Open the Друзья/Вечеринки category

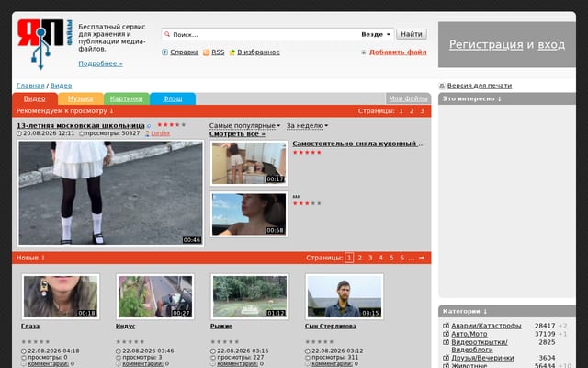pos(482,358)
